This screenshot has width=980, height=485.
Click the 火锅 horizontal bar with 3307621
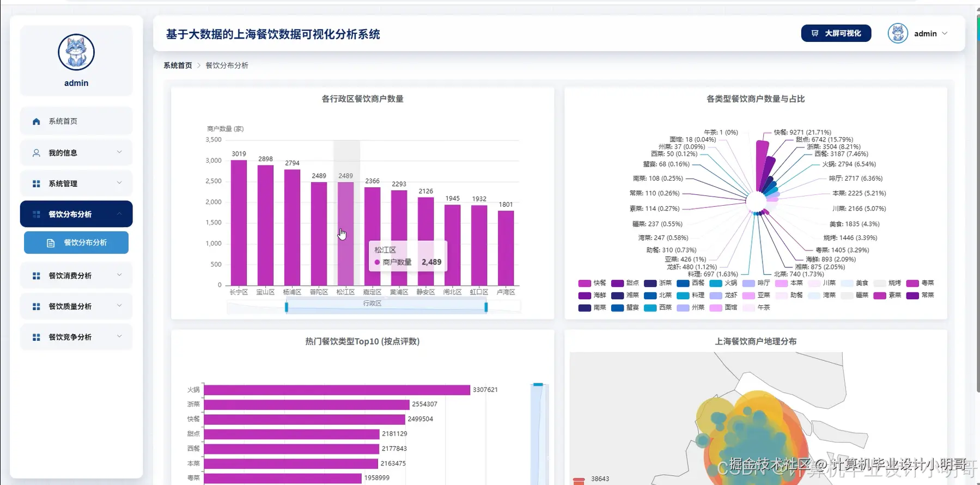tap(337, 390)
